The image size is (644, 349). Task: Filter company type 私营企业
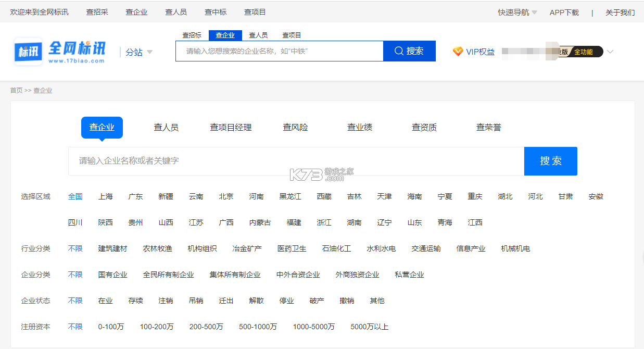pos(410,275)
